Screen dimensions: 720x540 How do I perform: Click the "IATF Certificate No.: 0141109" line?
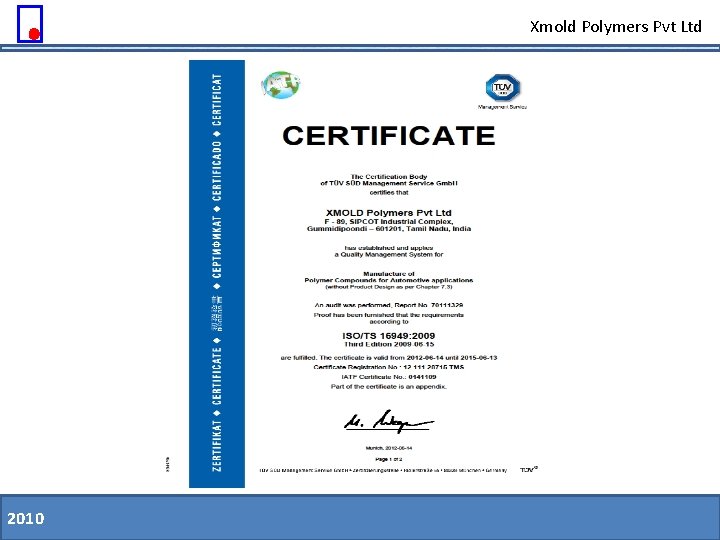pyautogui.click(x=388, y=377)
